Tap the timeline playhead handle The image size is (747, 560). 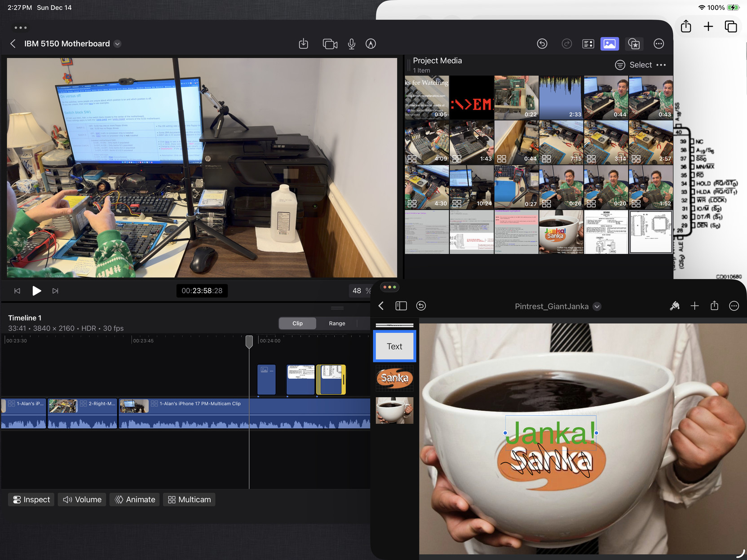[x=249, y=342]
